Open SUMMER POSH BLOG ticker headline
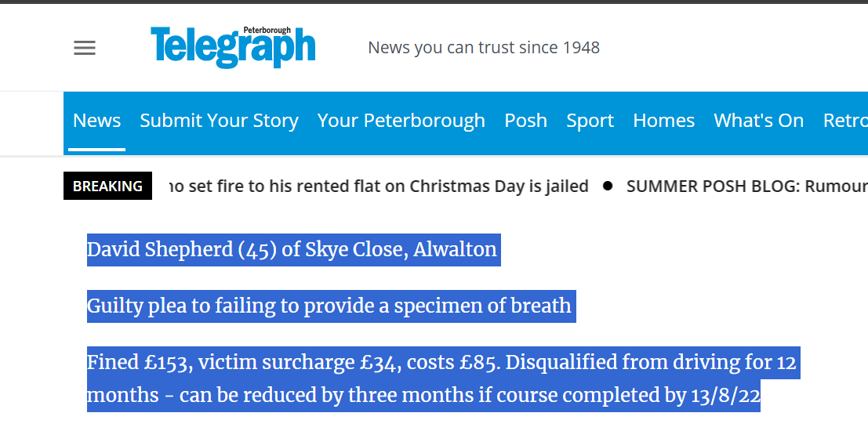The width and height of the screenshot is (868, 431). [747, 187]
